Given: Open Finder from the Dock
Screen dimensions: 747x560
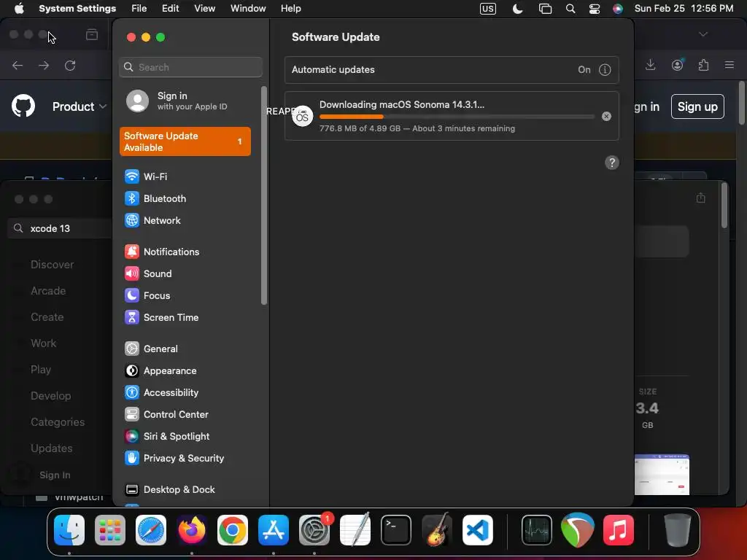Looking at the screenshot, I should coord(69,530).
